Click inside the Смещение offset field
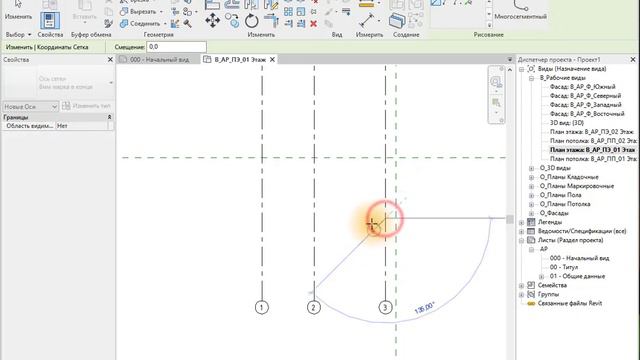 click(x=176, y=47)
